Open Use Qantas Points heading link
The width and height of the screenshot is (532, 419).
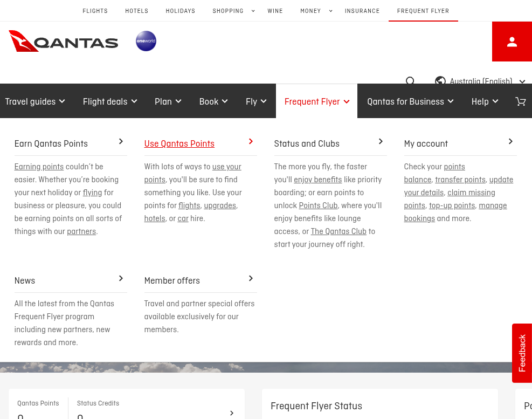[x=179, y=143]
